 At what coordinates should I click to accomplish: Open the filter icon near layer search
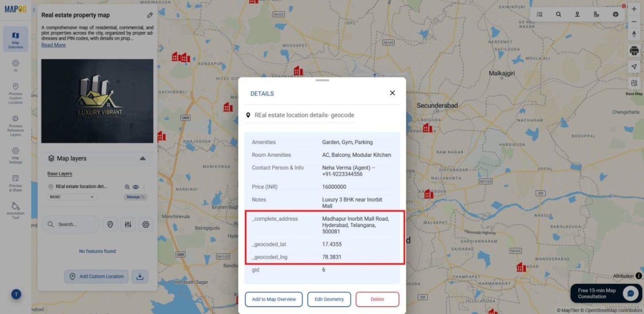pyautogui.click(x=127, y=224)
